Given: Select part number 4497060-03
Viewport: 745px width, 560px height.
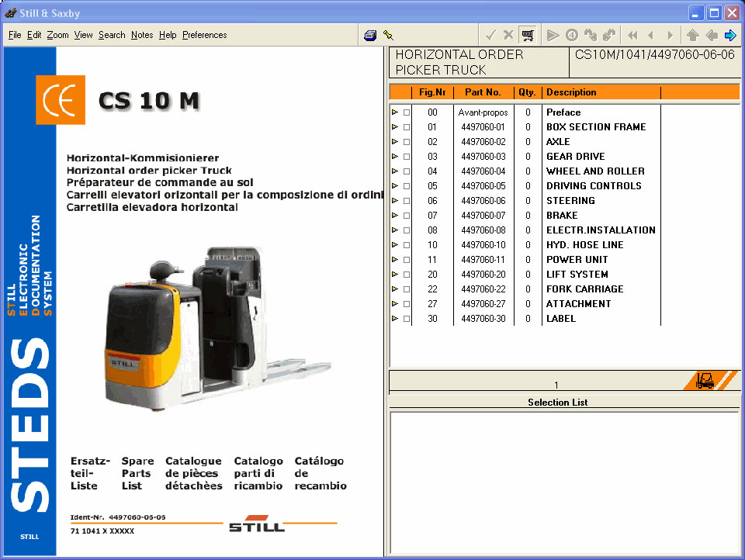Looking at the screenshot, I should pyautogui.click(x=483, y=157).
